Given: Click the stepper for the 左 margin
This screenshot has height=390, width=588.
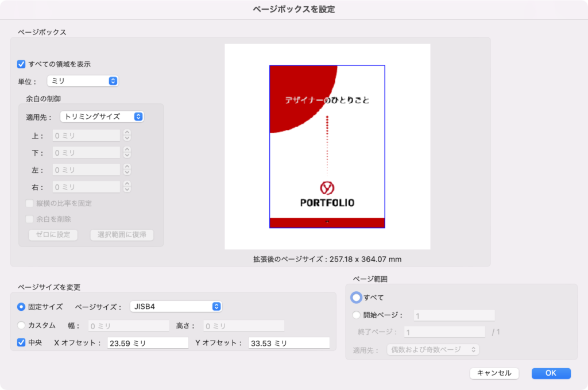Looking at the screenshot, I should click(127, 169).
